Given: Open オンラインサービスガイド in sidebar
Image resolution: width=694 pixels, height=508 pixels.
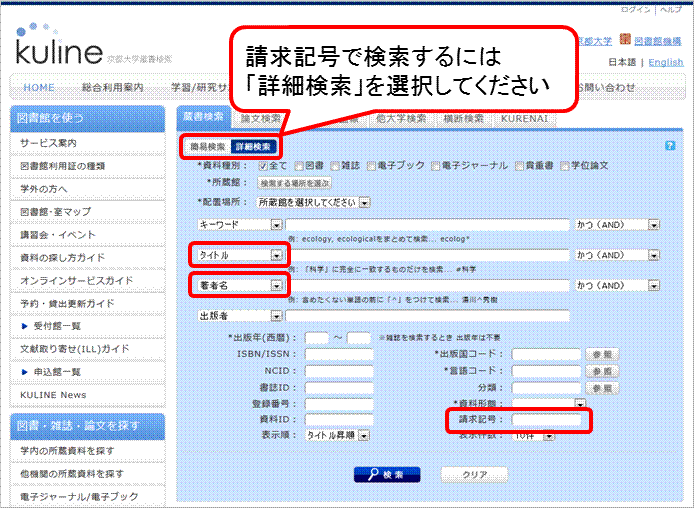Looking at the screenshot, I should (x=88, y=281).
